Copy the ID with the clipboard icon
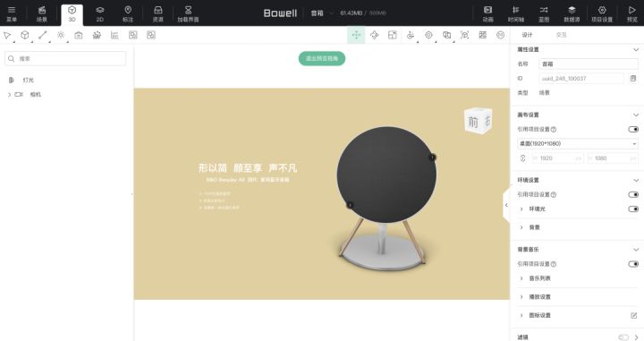This screenshot has width=644, height=341. coord(633,78)
